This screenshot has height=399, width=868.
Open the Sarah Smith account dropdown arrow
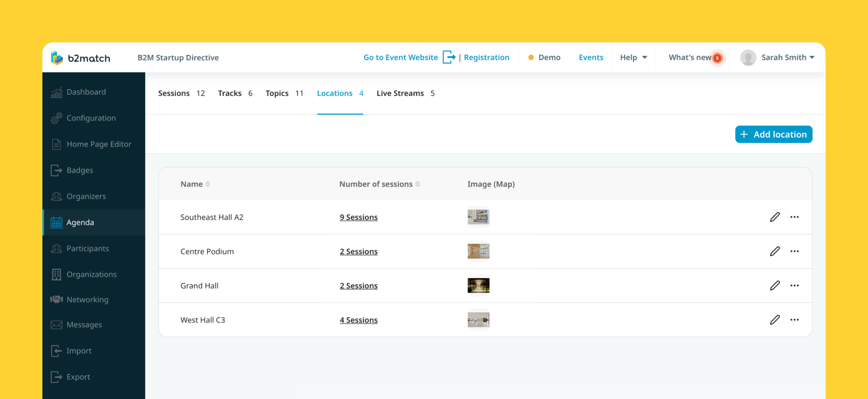pyautogui.click(x=812, y=57)
